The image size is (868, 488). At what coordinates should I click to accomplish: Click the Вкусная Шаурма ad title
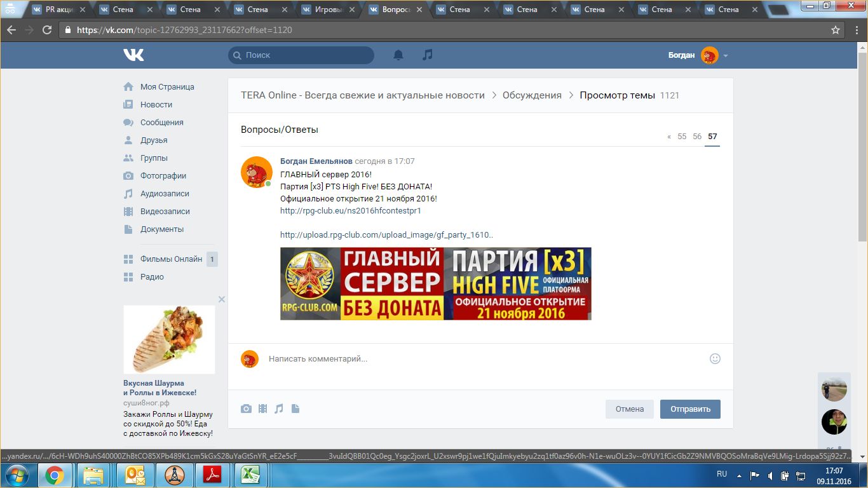coord(159,388)
